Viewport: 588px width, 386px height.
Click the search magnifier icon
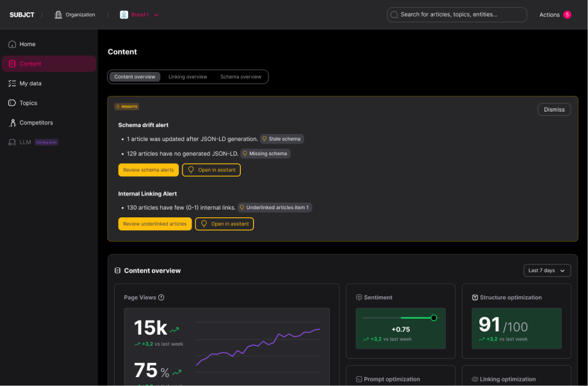pyautogui.click(x=394, y=15)
